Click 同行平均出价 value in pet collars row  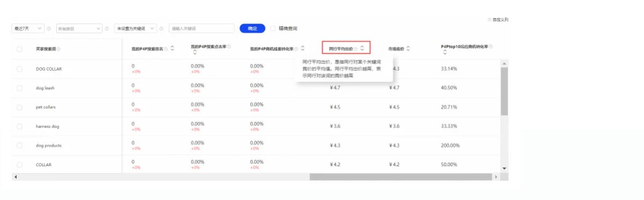tap(335, 107)
